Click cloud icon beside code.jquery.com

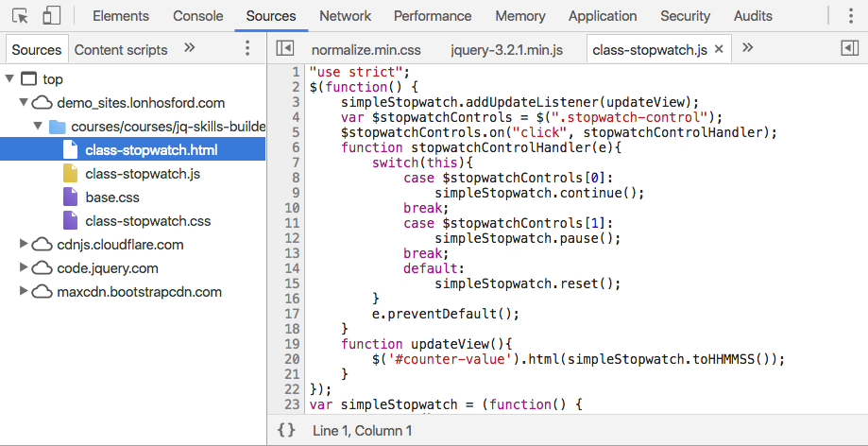pos(43,268)
